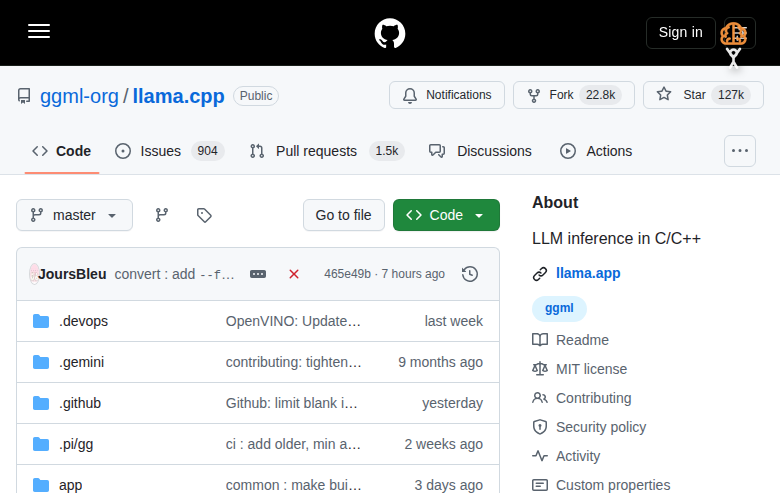Open the master branch dropdown
The image size is (780, 493).
75,215
